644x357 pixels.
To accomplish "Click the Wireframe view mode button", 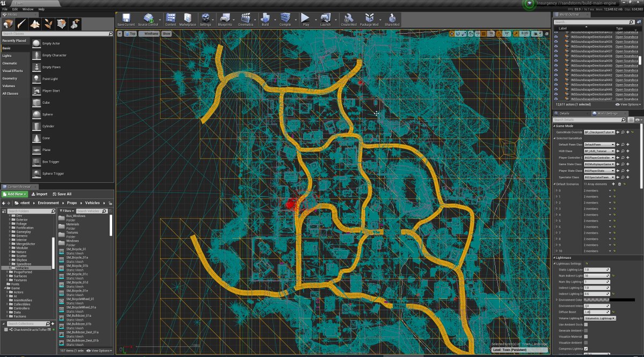I will click(x=149, y=33).
